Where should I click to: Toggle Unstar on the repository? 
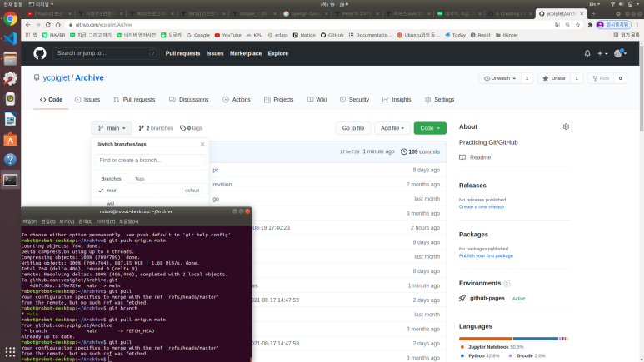pos(554,78)
